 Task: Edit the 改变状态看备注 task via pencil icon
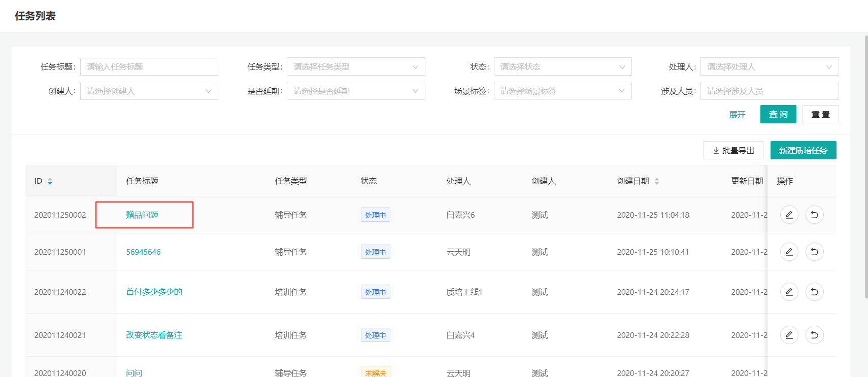pos(789,335)
